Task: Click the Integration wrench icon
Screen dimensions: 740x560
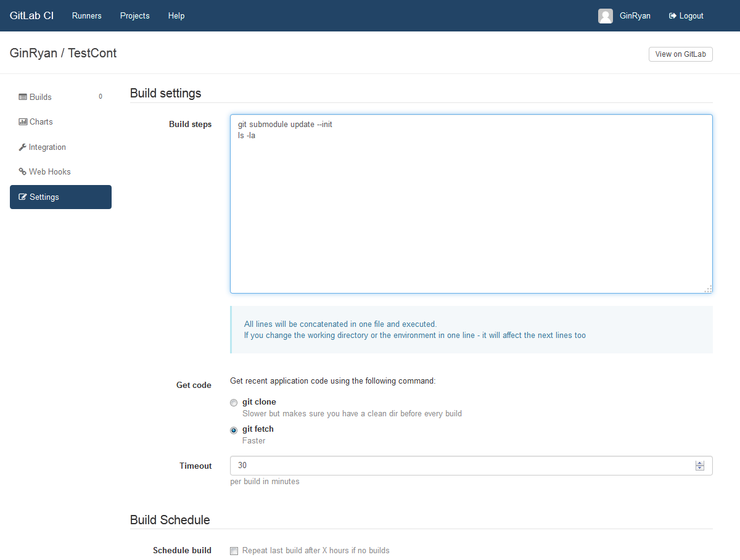Action: click(x=23, y=147)
